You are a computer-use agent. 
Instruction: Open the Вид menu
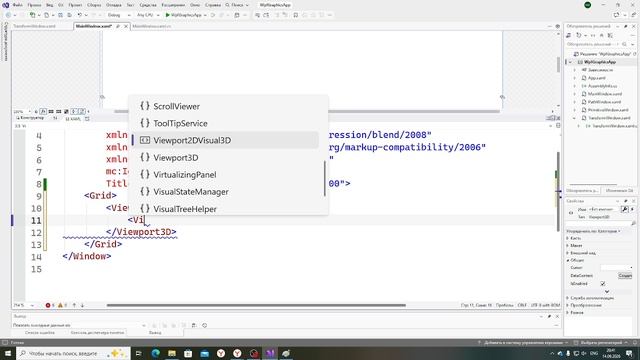pos(49,5)
